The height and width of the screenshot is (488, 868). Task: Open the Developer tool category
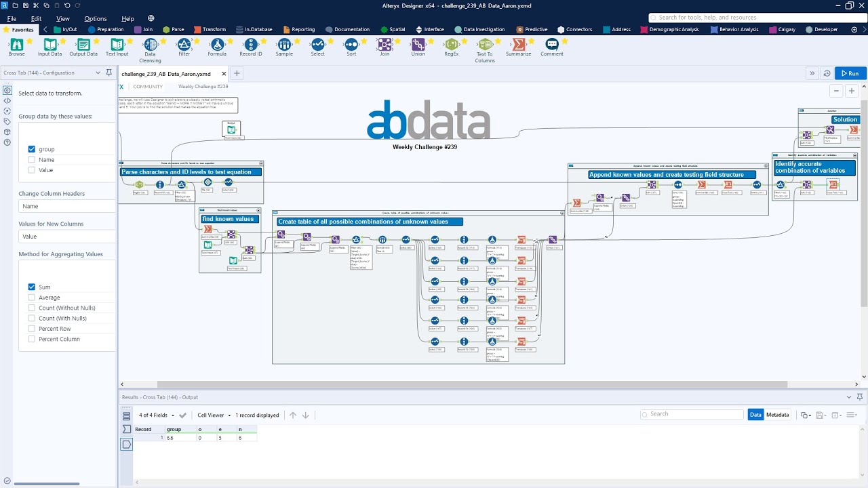point(822,29)
